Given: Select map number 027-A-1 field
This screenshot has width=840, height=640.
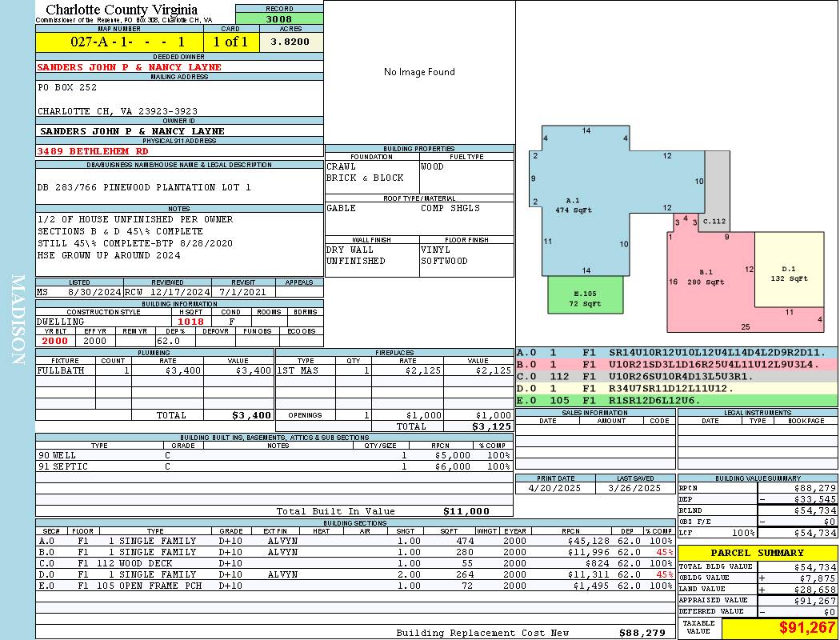Looking at the screenshot, I should pos(119,42).
